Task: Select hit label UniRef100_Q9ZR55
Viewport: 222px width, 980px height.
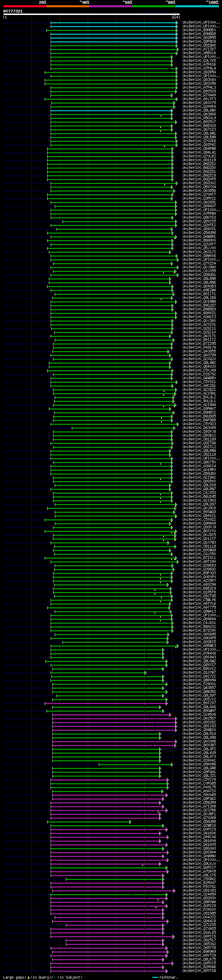Action: coord(199,38)
